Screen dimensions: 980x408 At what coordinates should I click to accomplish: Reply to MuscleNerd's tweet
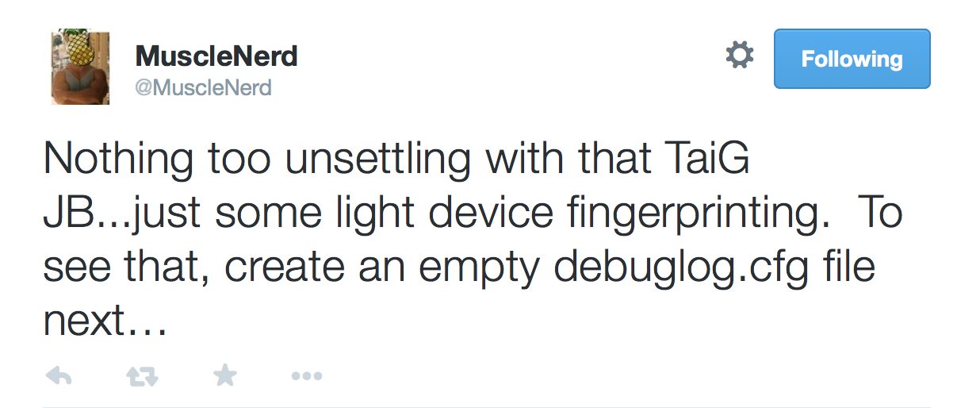pos(59,375)
